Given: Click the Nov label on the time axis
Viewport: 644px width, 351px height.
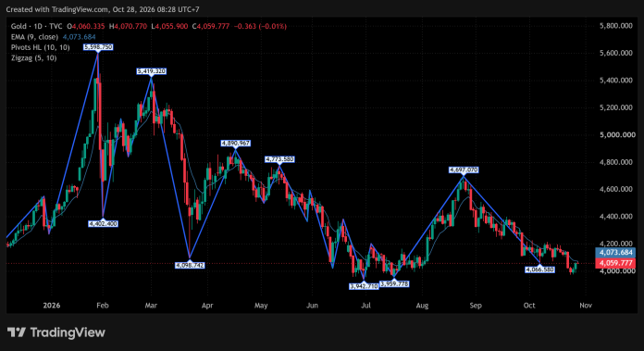Looking at the screenshot, I should tap(586, 306).
